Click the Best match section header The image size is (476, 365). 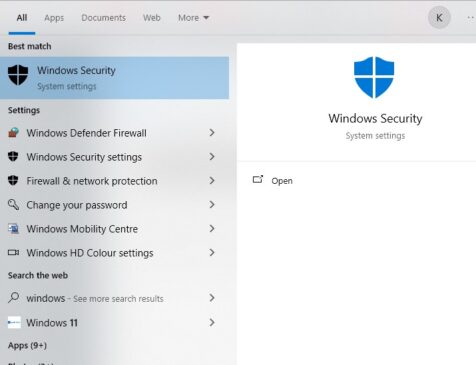coord(29,46)
